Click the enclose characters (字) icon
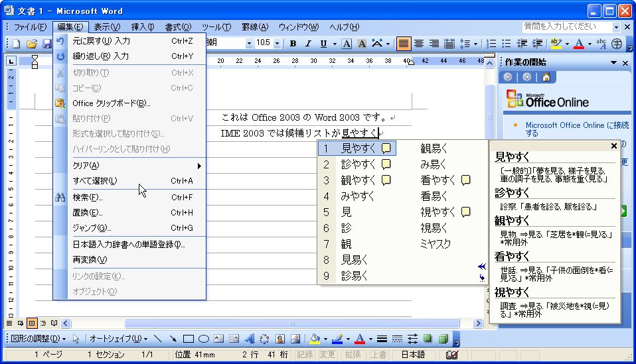 (617, 43)
